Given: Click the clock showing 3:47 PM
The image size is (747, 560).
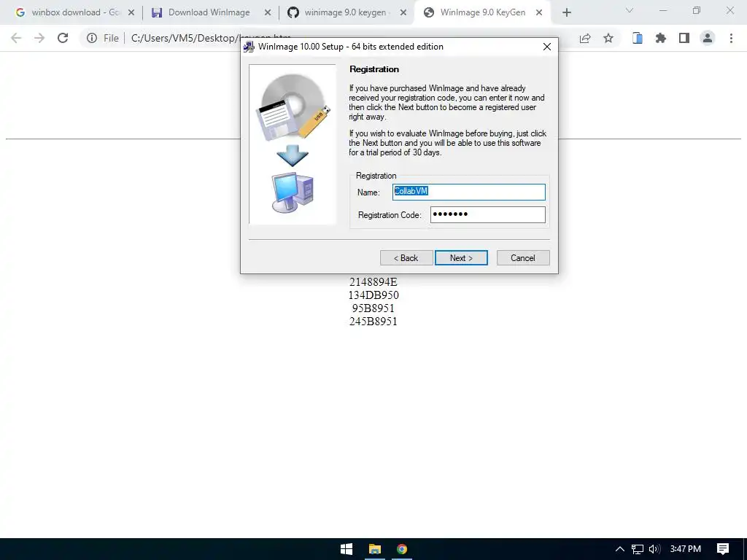Looking at the screenshot, I should click(686, 549).
